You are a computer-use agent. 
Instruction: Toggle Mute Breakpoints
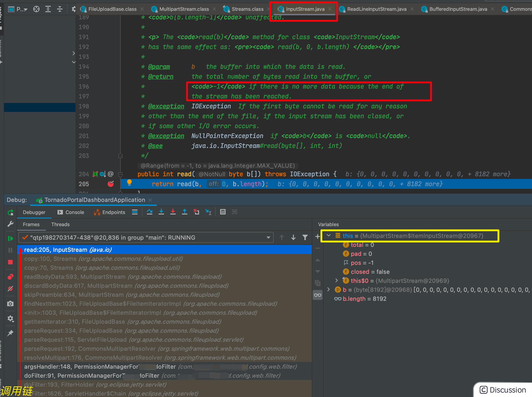[x=10, y=289]
